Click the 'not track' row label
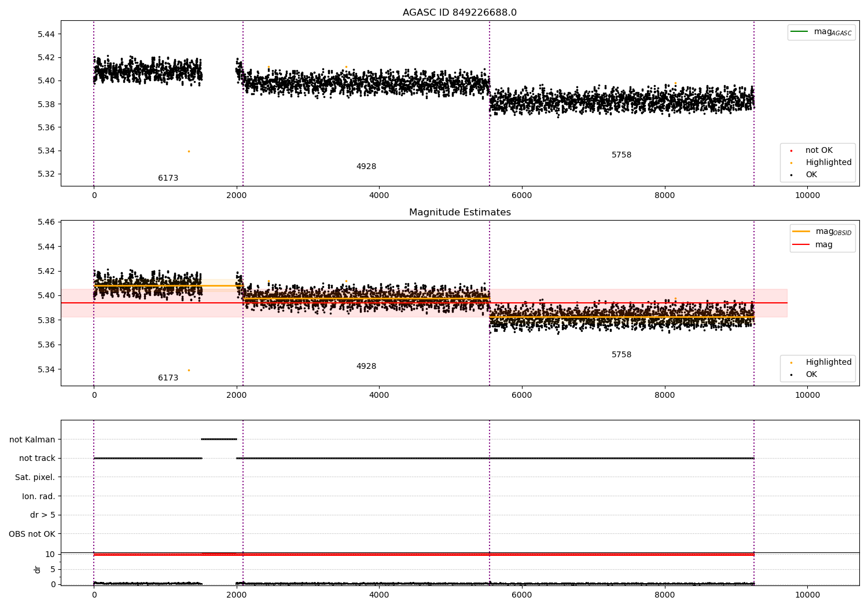 tap(37, 458)
